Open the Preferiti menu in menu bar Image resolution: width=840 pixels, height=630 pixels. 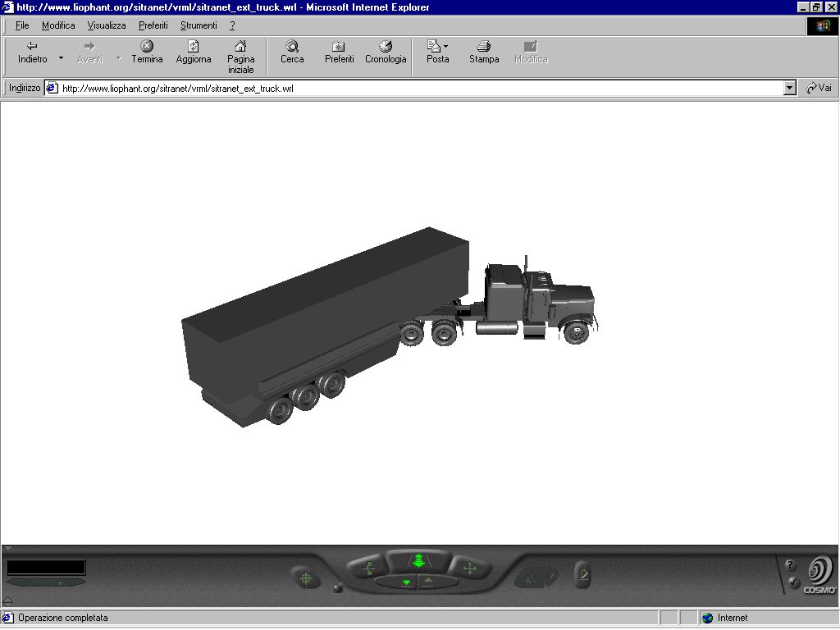coord(153,25)
